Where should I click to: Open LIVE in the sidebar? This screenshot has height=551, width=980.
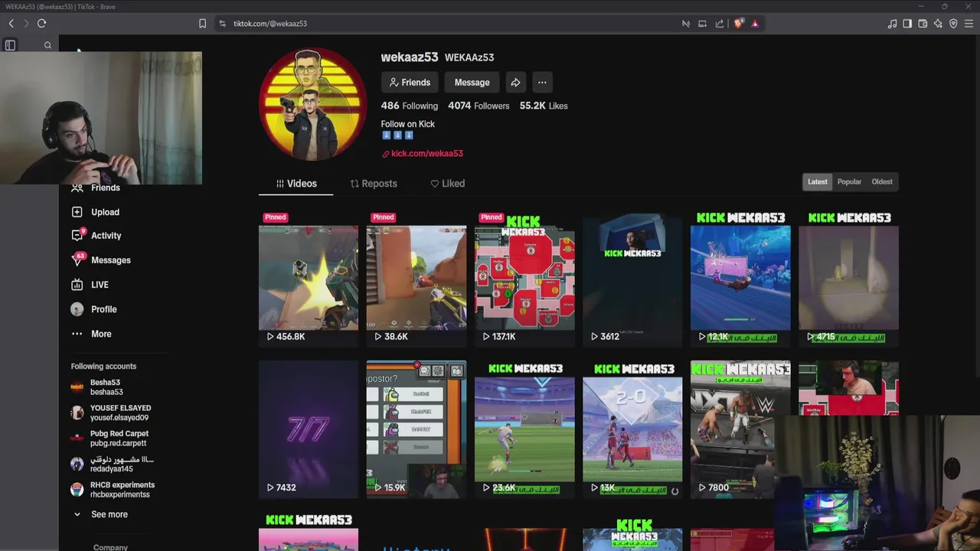[100, 285]
